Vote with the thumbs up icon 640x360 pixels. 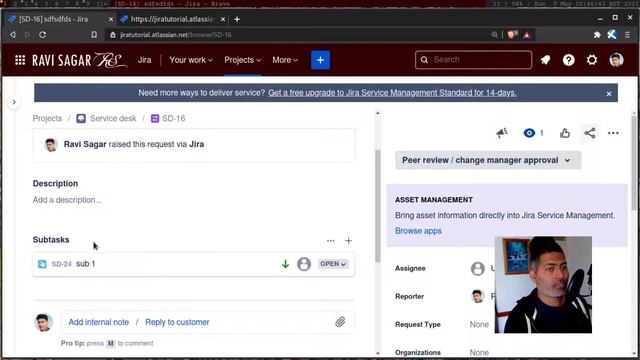coord(565,133)
